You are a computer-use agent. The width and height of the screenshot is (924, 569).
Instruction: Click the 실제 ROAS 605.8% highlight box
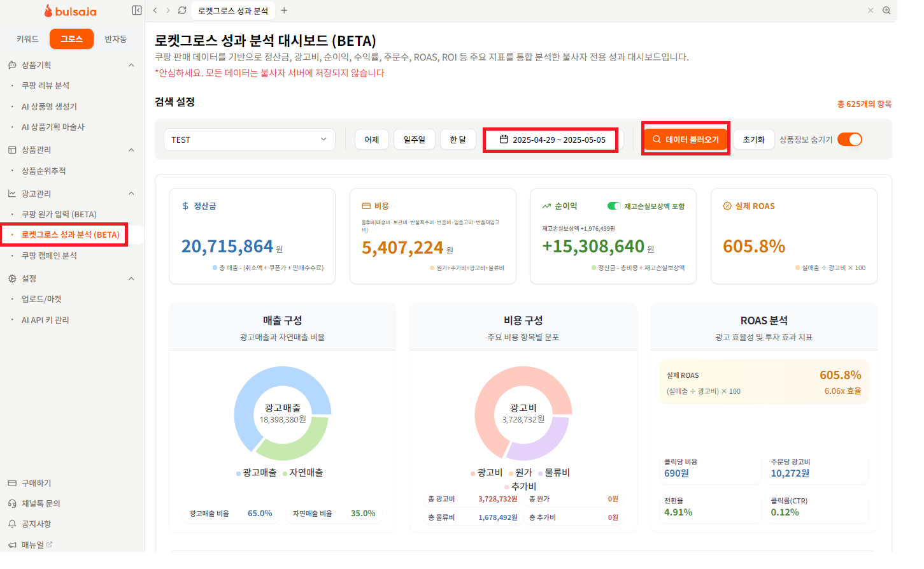coord(764,382)
